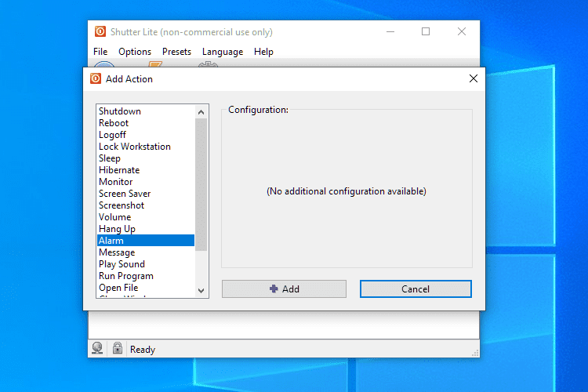Close the Add Action dialog

[x=474, y=78]
